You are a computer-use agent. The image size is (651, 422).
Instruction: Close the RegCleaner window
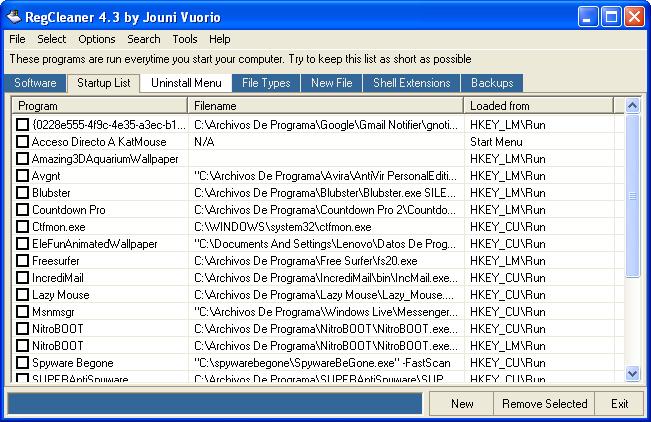634,17
